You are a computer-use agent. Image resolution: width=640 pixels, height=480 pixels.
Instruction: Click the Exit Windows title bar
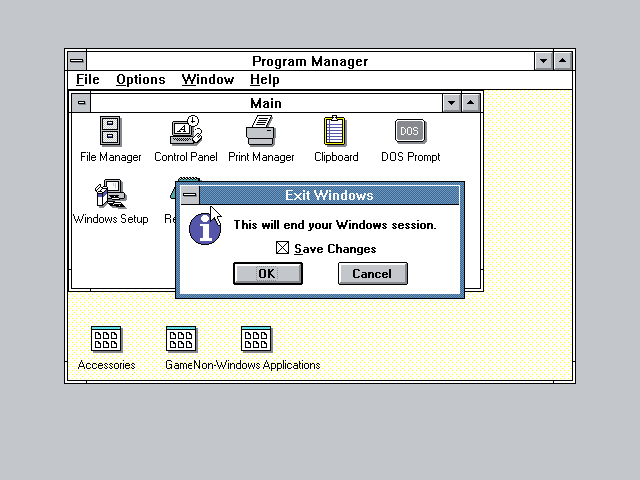coord(329,195)
